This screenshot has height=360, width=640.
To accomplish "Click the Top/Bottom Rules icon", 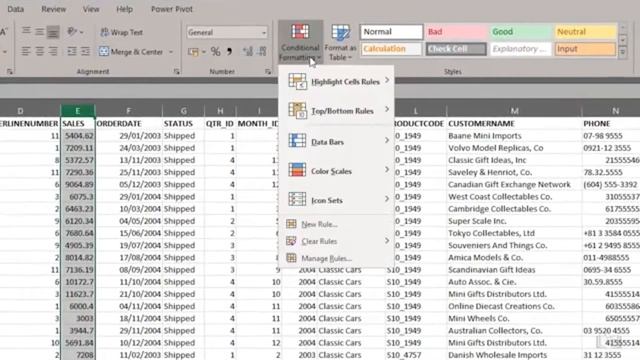I will [297, 110].
